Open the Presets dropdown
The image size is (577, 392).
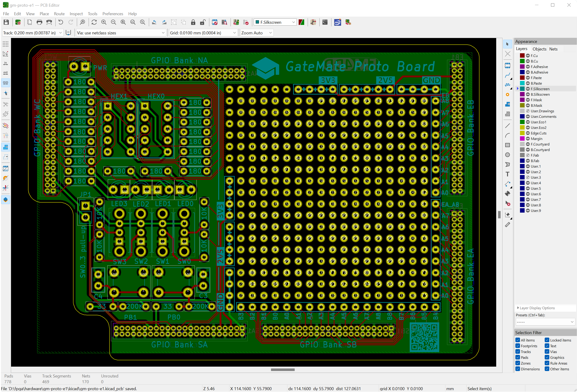(x=545, y=322)
